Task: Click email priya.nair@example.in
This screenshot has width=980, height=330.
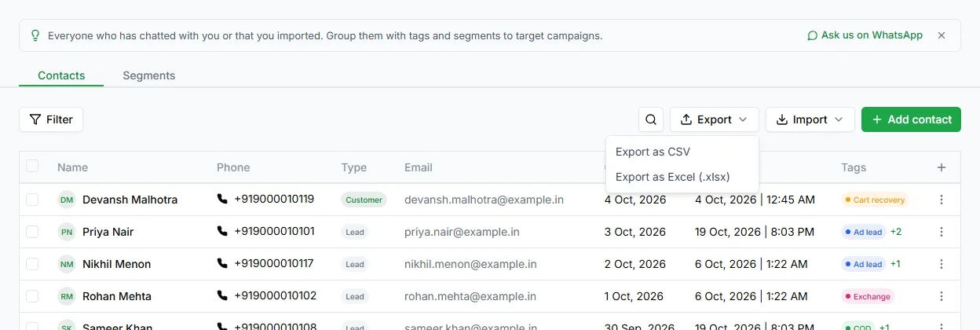Action: pos(462,232)
